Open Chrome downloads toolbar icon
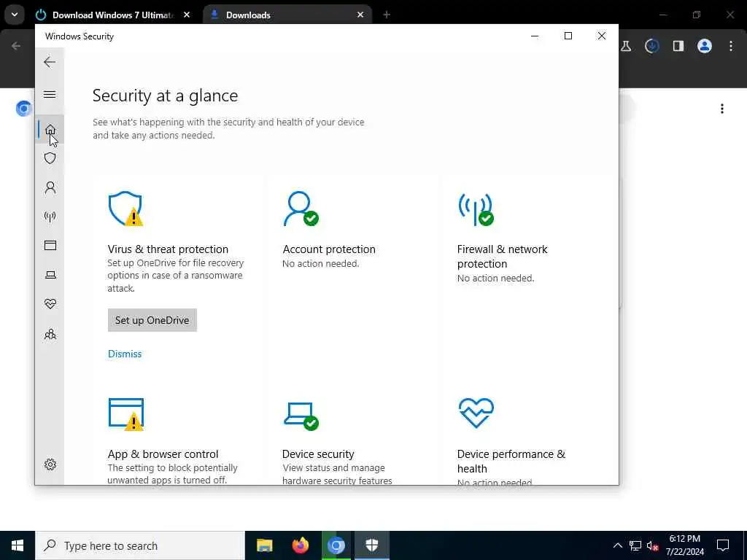 pyautogui.click(x=652, y=46)
